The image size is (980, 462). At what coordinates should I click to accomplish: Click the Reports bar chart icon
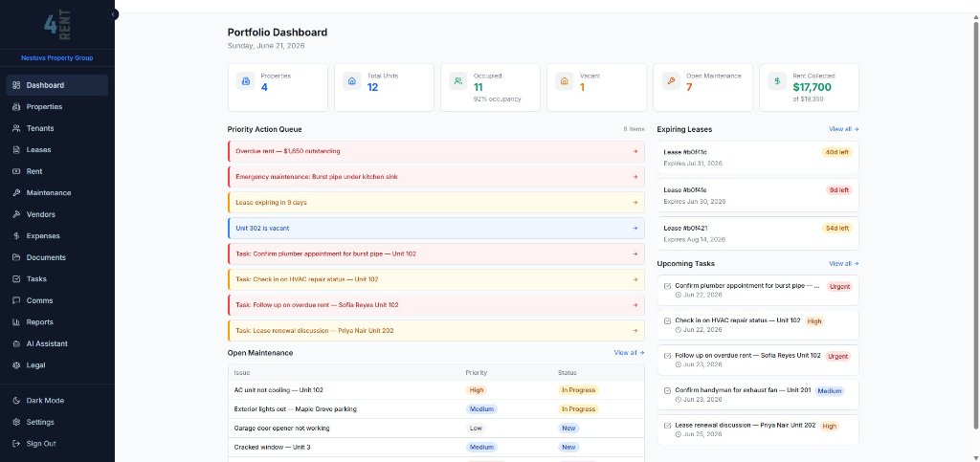[16, 322]
